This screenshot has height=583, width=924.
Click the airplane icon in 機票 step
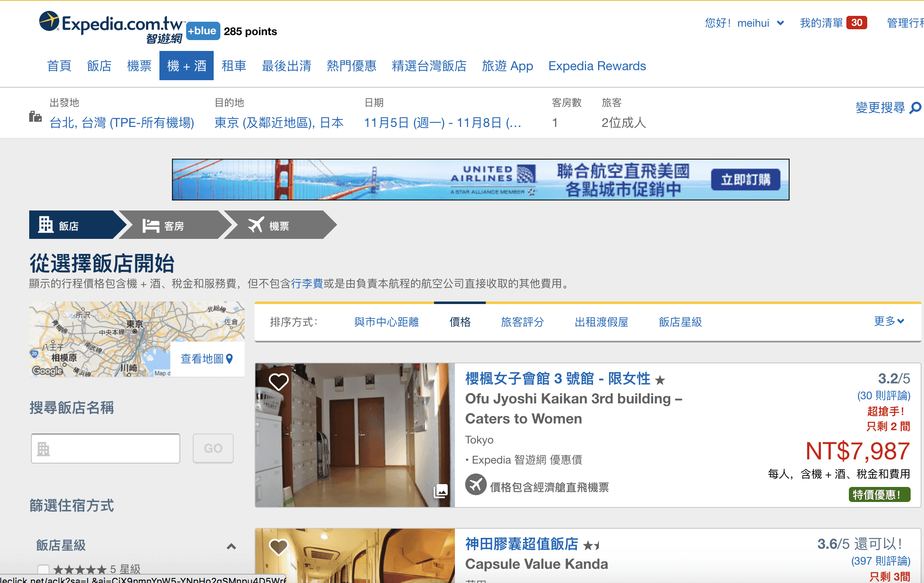[256, 225]
